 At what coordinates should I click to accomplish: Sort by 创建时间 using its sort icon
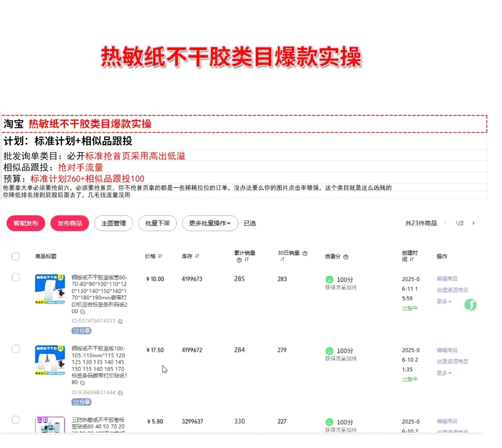pyautogui.click(x=411, y=259)
